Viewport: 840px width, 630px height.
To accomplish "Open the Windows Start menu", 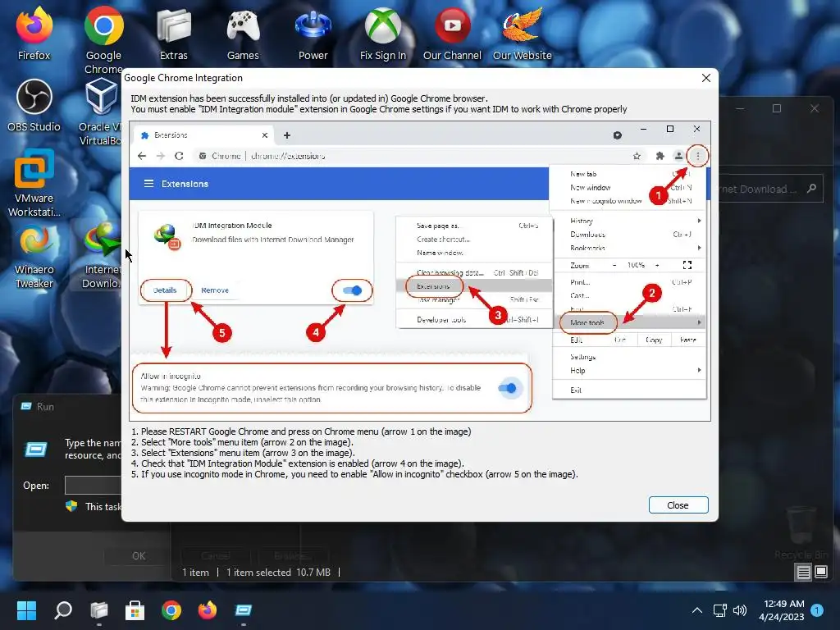I will click(26, 610).
